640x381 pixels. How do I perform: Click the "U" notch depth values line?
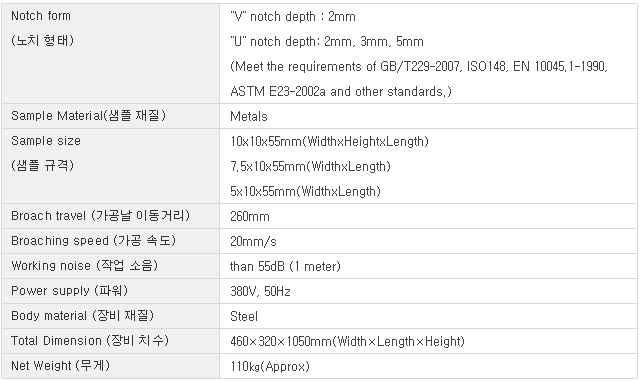click(327, 42)
